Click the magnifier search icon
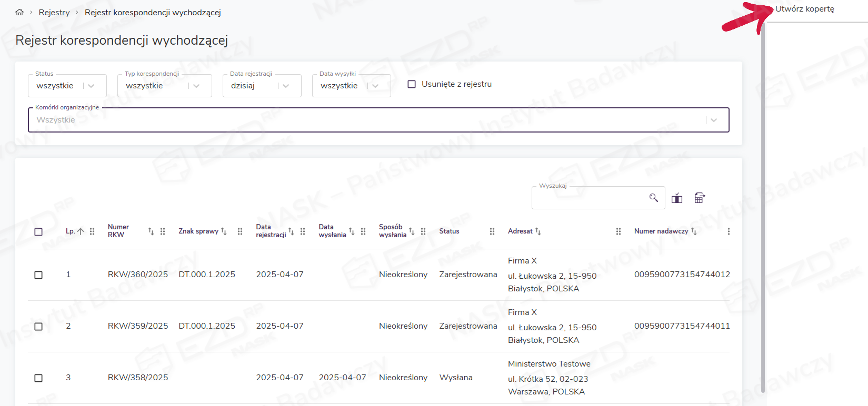Image resolution: width=868 pixels, height=406 pixels. [653, 198]
